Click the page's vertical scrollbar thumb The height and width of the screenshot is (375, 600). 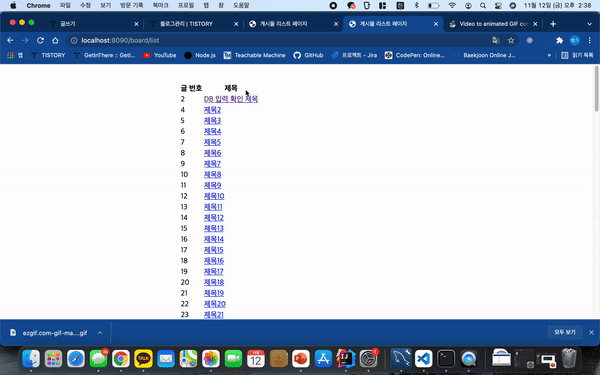[x=596, y=89]
